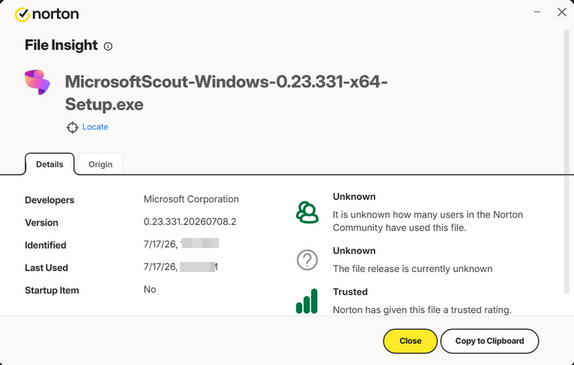Click the Startup Item label
574x365 pixels.
(x=52, y=291)
